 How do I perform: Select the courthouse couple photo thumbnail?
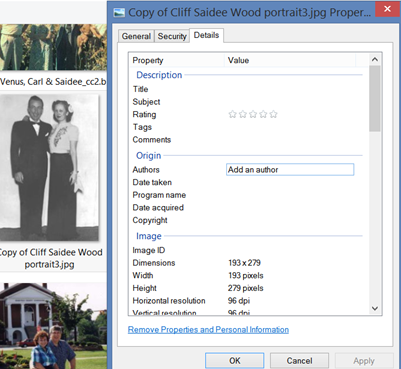click(53, 326)
